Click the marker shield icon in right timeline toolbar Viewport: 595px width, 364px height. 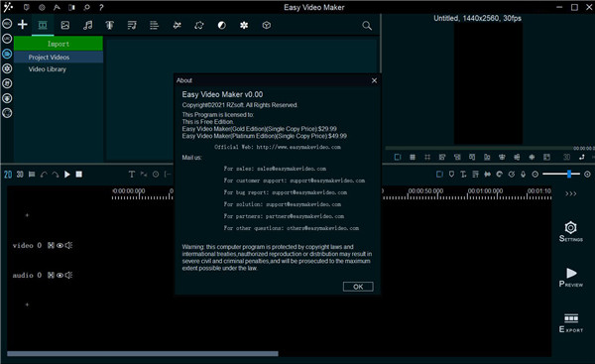(451, 175)
